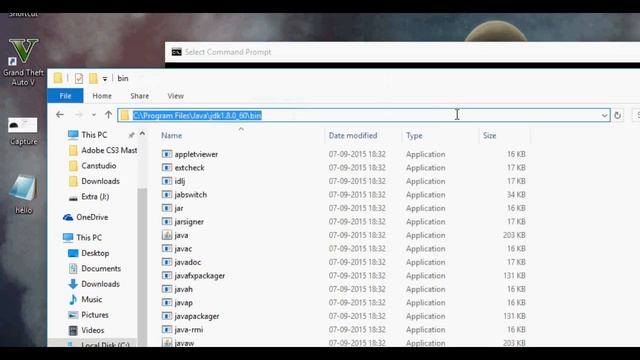Screen dimensions: 640x360
Task: Sort by Size column header
Action: [490, 136]
